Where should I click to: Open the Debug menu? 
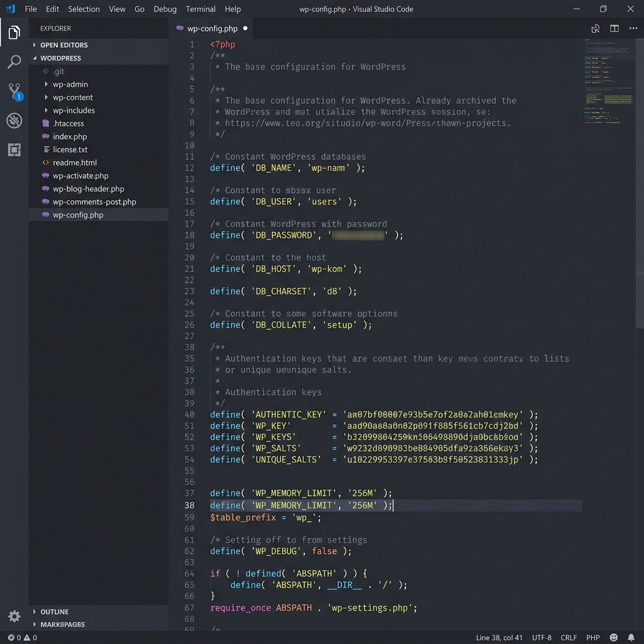pos(165,9)
